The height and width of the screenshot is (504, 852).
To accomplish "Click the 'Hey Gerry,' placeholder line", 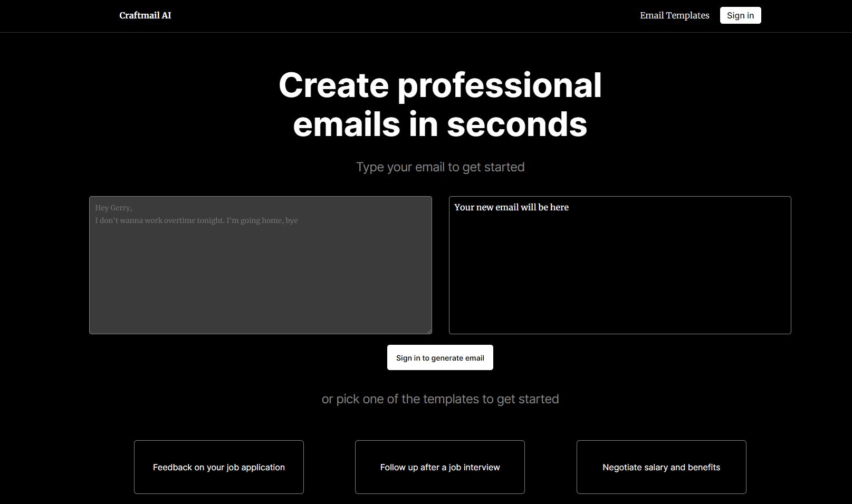I will (x=113, y=208).
